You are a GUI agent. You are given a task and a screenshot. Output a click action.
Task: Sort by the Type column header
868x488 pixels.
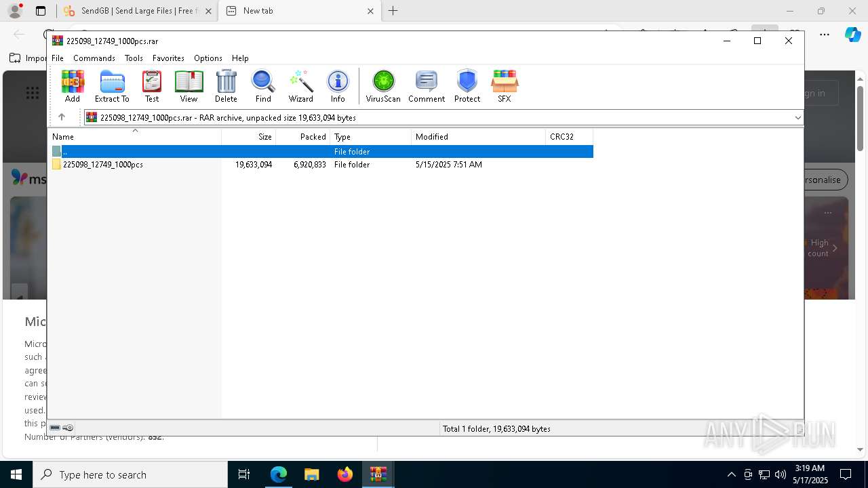[371, 137]
